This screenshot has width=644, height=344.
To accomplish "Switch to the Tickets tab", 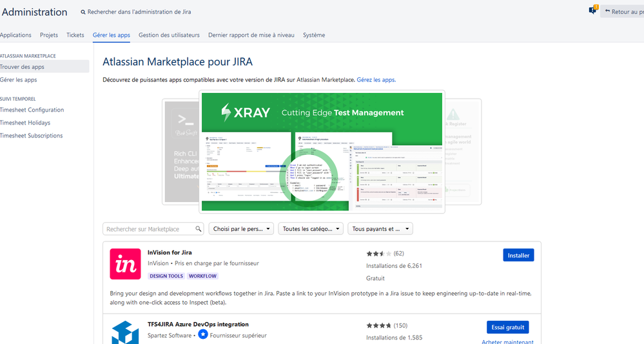I will coord(75,35).
